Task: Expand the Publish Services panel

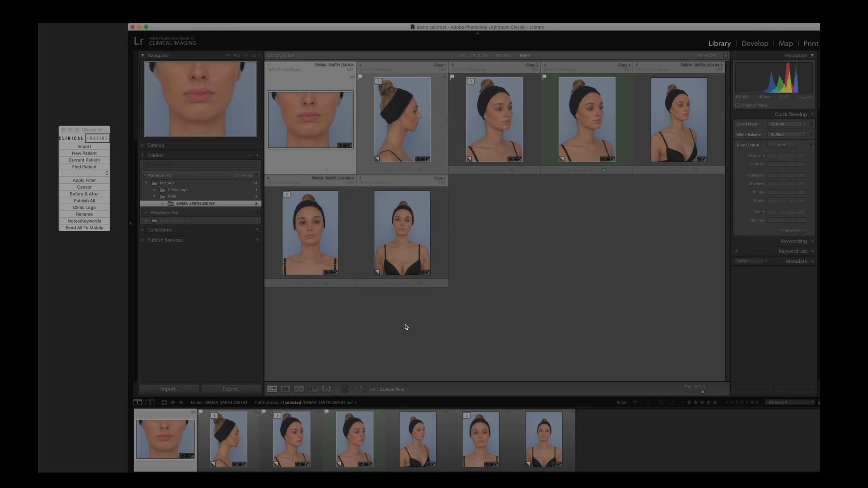Action: click(x=142, y=240)
